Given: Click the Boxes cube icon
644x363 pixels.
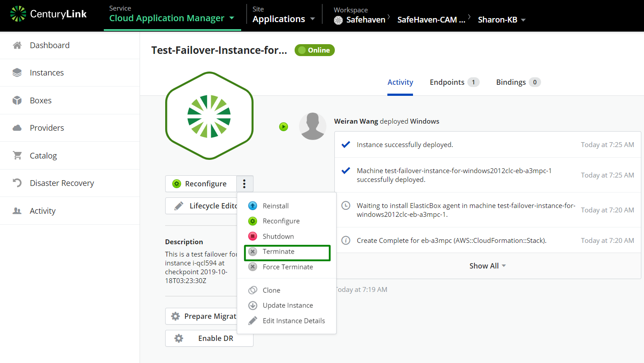Looking at the screenshot, I should [17, 100].
